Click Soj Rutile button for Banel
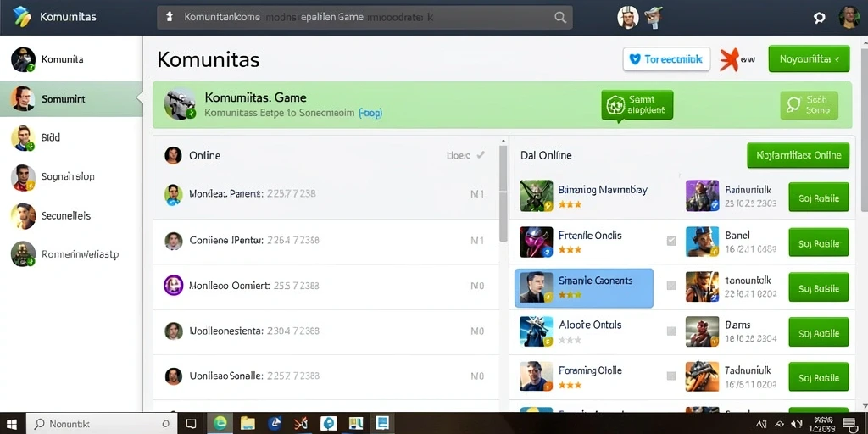Viewport: 868px width, 434px height. click(x=819, y=242)
